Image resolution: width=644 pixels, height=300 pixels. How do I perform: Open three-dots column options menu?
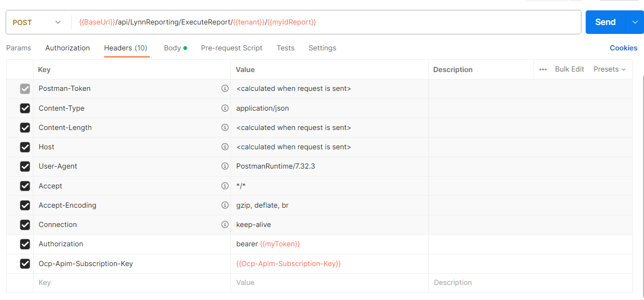(x=543, y=69)
